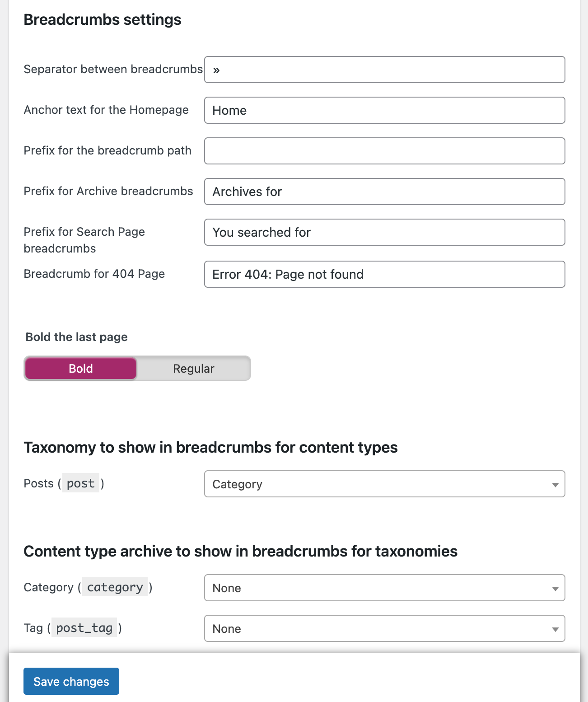Expand the dropdown showing Category option

pyautogui.click(x=384, y=484)
